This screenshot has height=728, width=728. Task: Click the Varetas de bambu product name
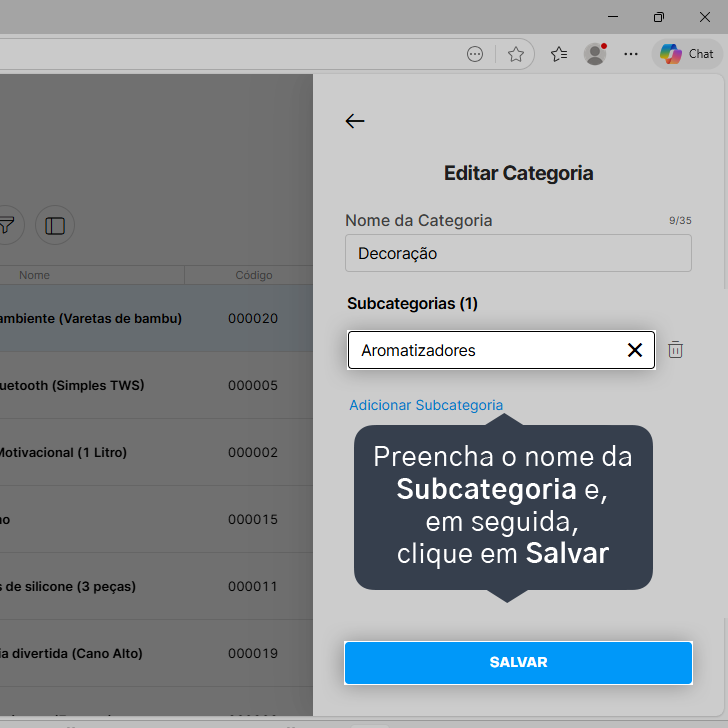pyautogui.click(x=91, y=318)
